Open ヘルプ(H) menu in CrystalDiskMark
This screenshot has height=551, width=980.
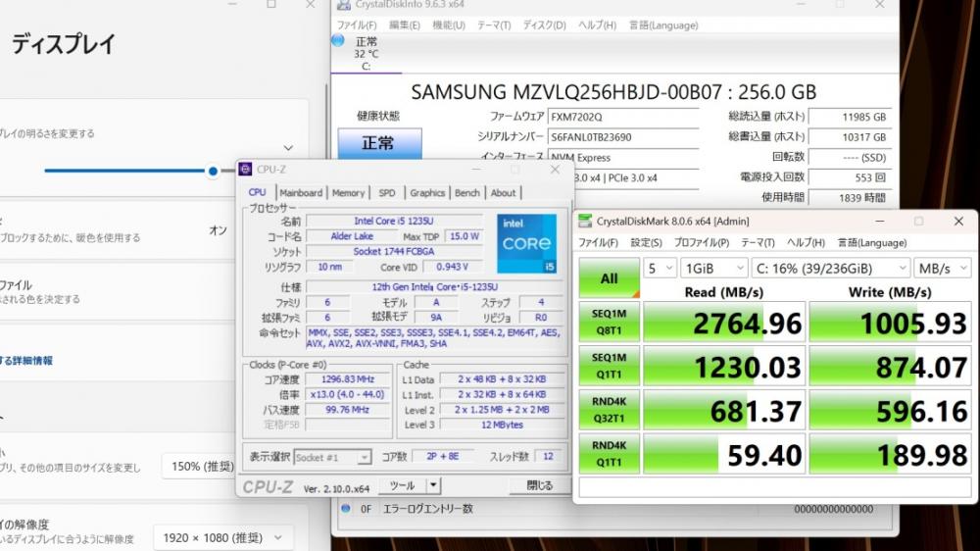click(806, 243)
